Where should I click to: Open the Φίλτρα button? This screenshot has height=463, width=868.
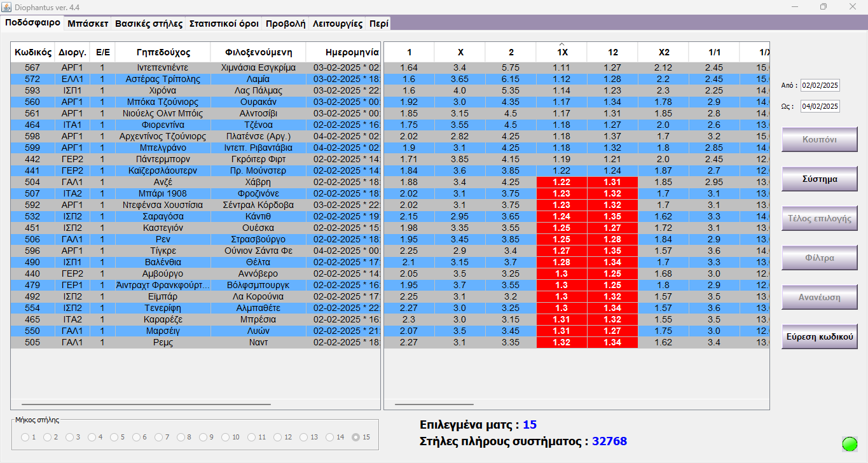click(x=820, y=258)
